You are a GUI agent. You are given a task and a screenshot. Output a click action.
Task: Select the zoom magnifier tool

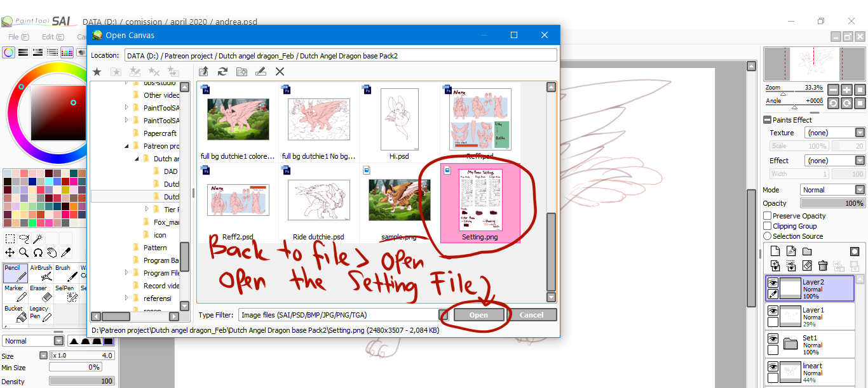pyautogui.click(x=24, y=253)
